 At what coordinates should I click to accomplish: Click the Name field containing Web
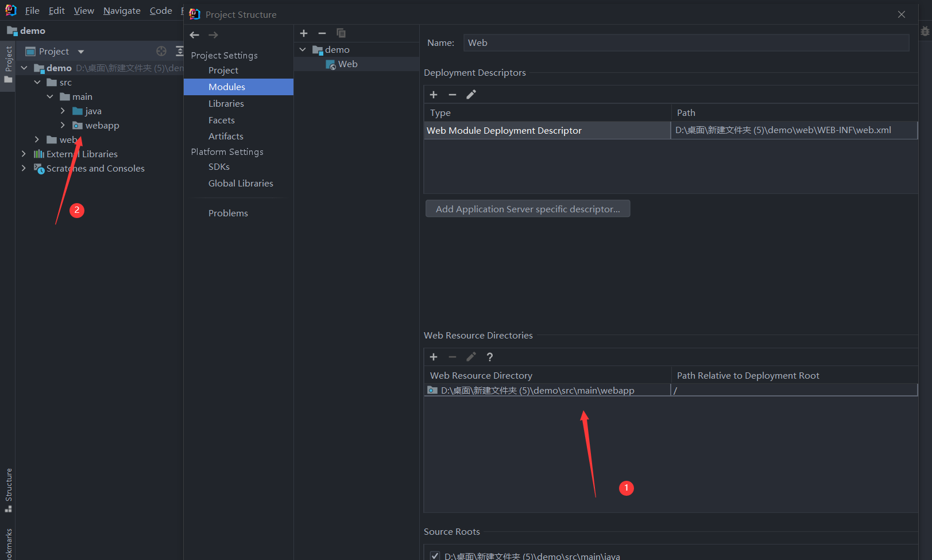(686, 42)
